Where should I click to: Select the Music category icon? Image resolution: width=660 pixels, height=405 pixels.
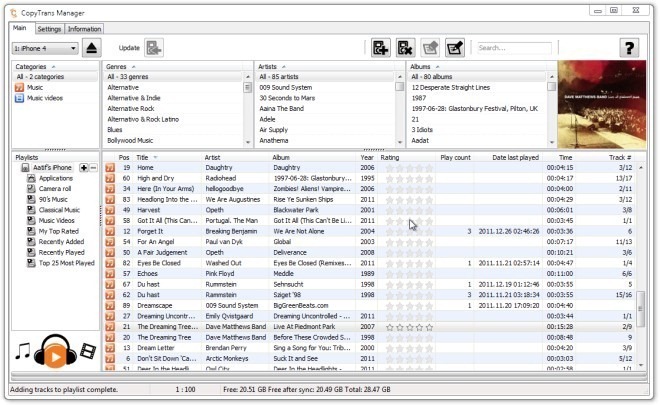[19, 88]
